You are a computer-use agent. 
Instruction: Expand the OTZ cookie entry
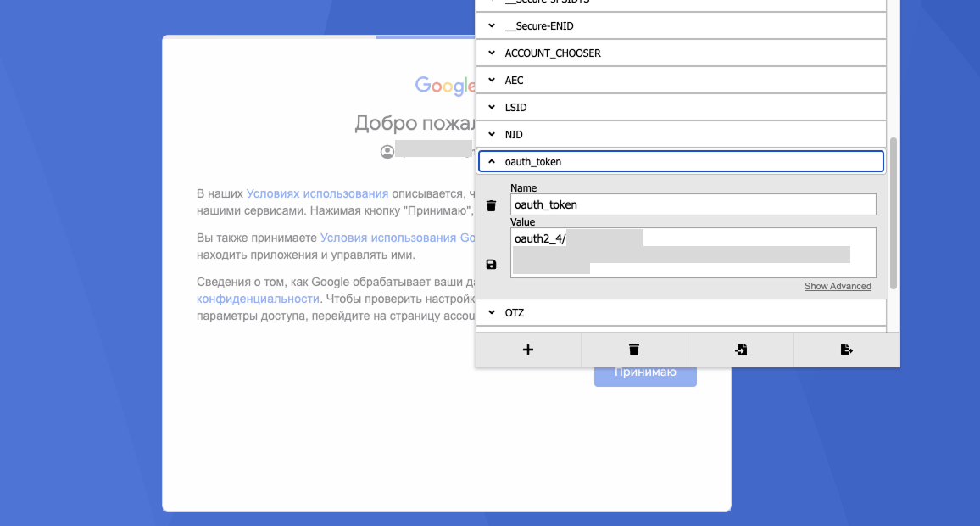pyautogui.click(x=682, y=313)
